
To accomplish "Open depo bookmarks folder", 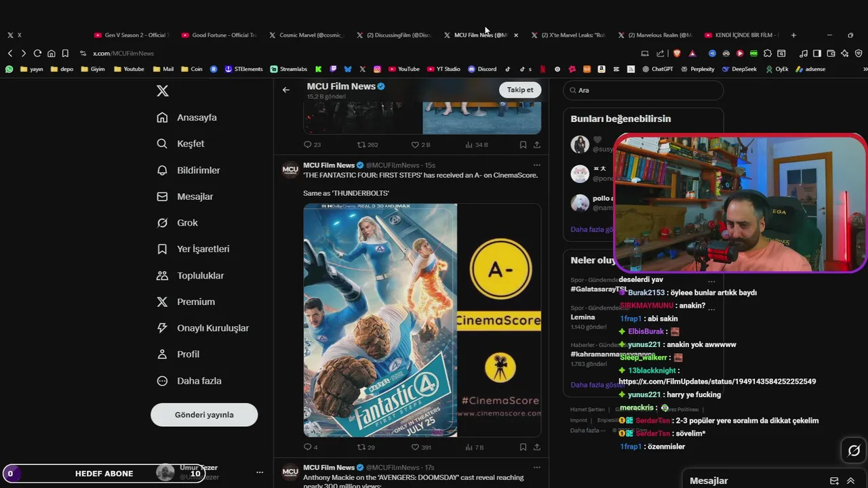I will tap(62, 69).
